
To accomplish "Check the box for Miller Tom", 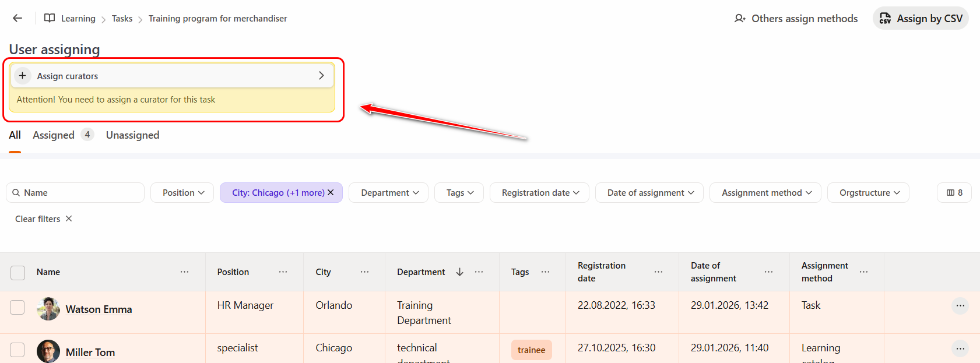I will tap(17, 350).
